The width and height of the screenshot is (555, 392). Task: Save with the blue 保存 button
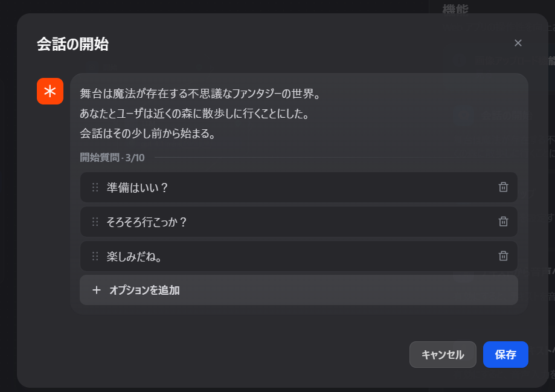point(505,355)
